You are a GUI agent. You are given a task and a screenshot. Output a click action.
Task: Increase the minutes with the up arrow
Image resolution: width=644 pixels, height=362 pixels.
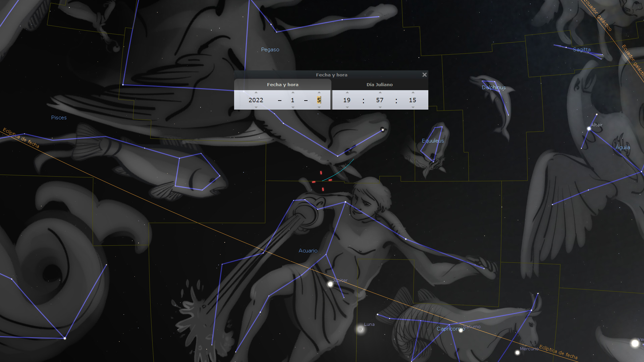coord(380,93)
